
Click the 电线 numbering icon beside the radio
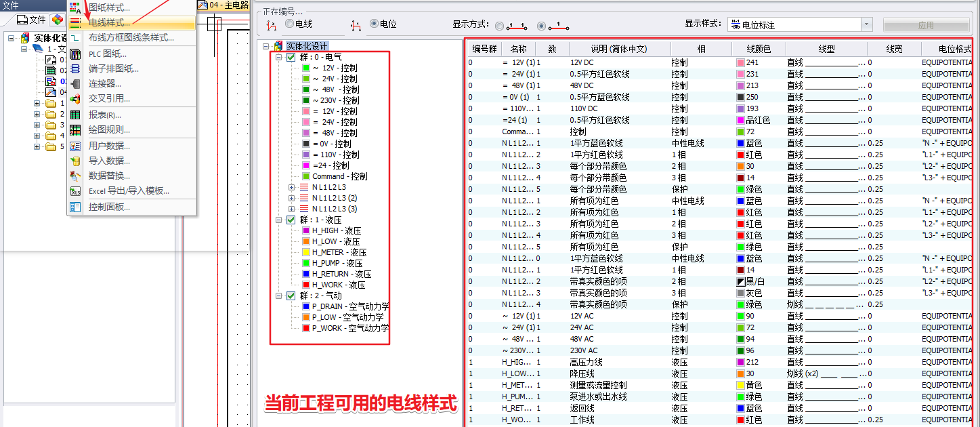(x=273, y=25)
